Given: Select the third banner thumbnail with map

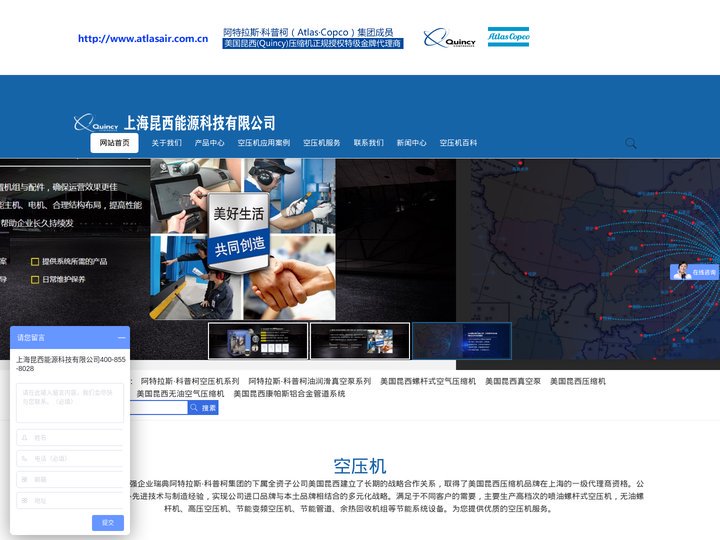Looking at the screenshot, I should click(x=462, y=341).
